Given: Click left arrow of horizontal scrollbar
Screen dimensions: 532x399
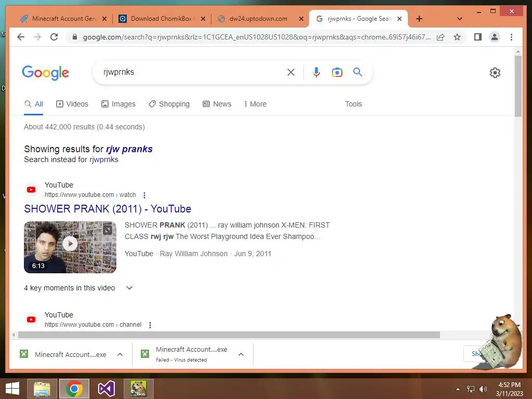Looking at the screenshot, I should click(x=13, y=335).
